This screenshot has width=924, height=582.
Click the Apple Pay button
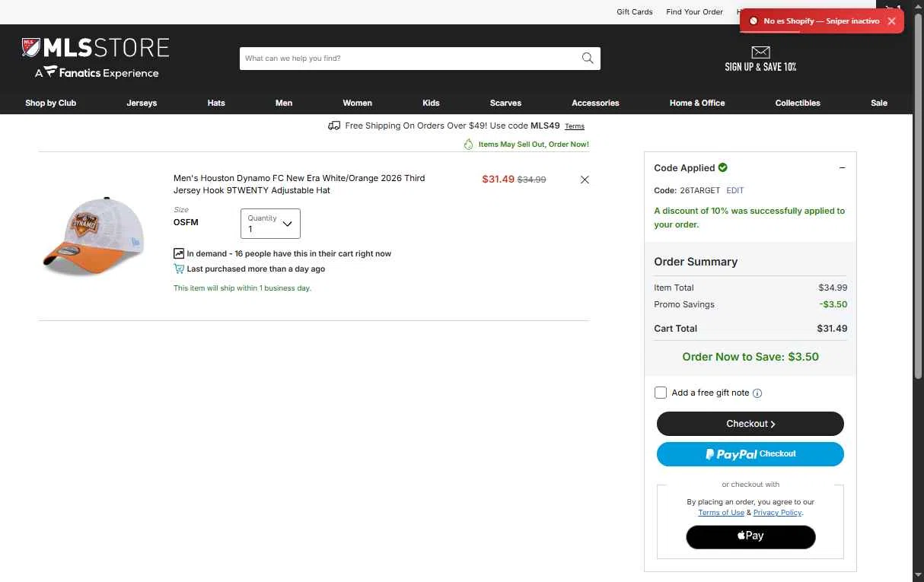pyautogui.click(x=750, y=536)
